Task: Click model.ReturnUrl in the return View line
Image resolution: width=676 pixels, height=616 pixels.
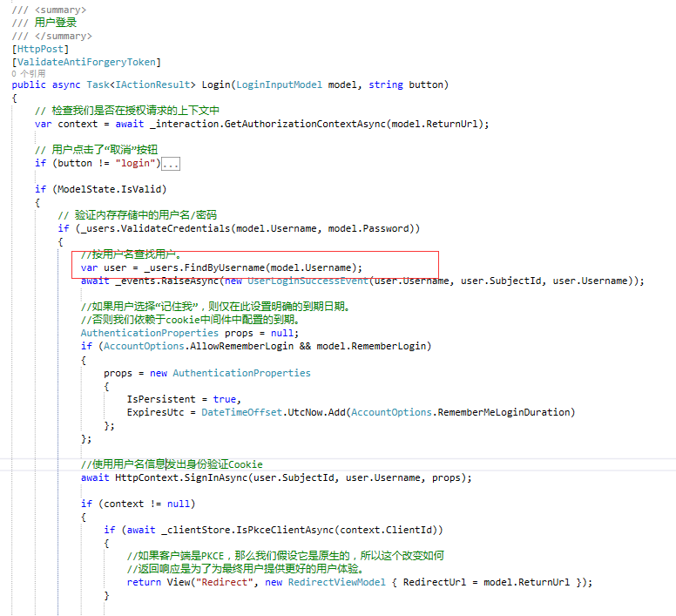Action: tap(526, 582)
